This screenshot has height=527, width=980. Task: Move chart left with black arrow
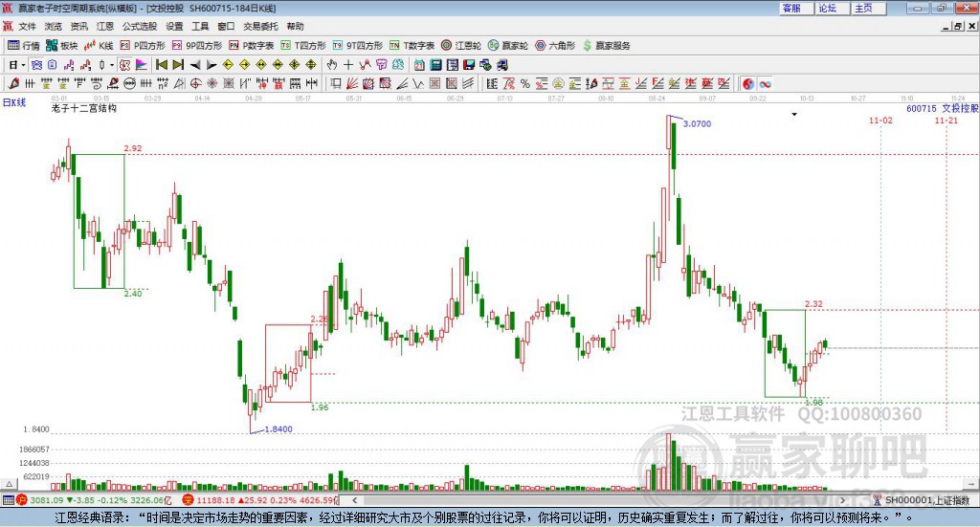[x=195, y=65]
